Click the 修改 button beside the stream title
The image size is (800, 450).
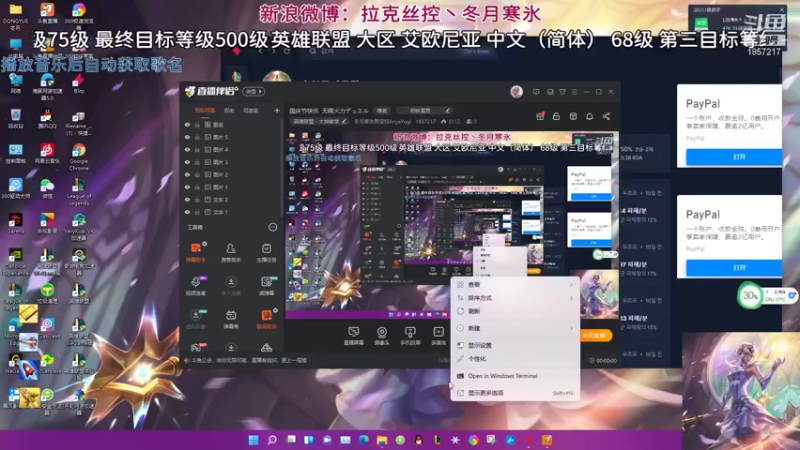tap(382, 111)
